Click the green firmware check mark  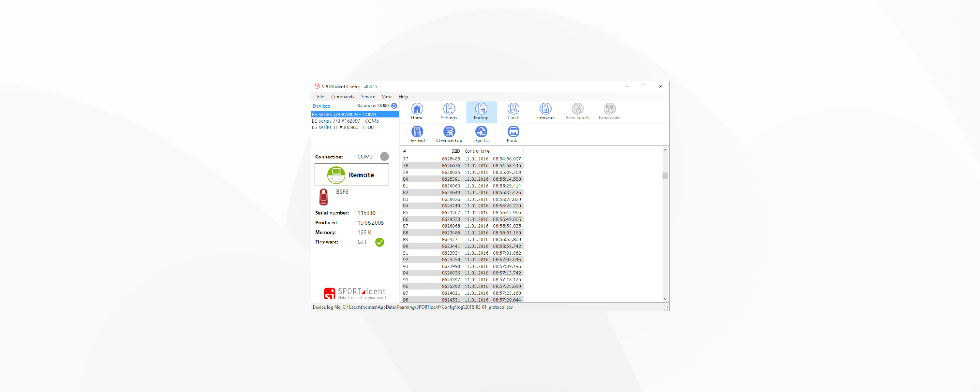point(379,242)
